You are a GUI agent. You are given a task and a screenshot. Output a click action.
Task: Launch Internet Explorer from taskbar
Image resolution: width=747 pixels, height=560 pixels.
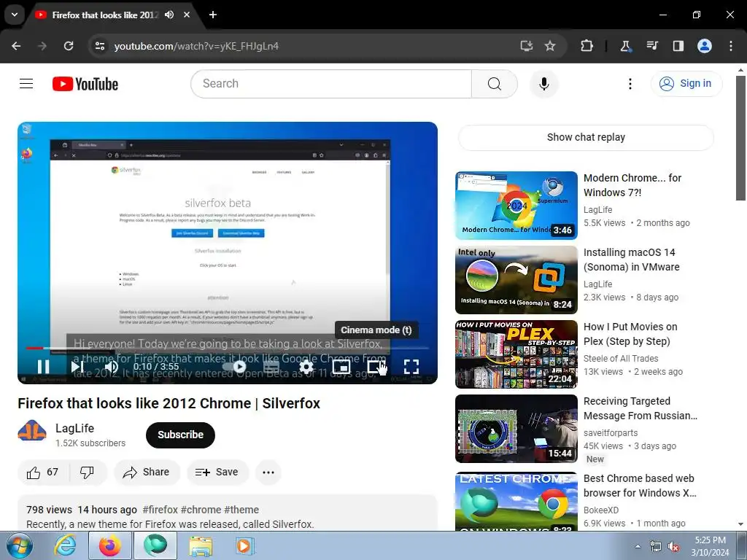(x=65, y=545)
